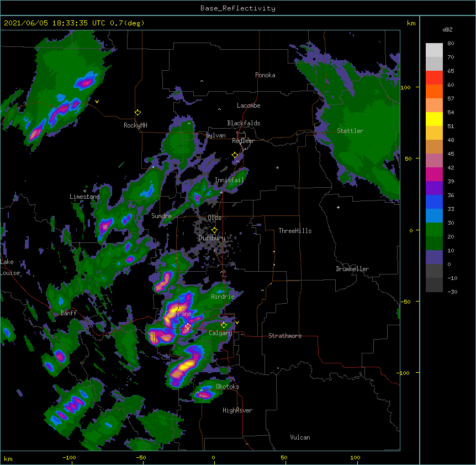Screen dimensions: 476x465
Task: Click the Sylvan town label
Action: click(x=215, y=135)
